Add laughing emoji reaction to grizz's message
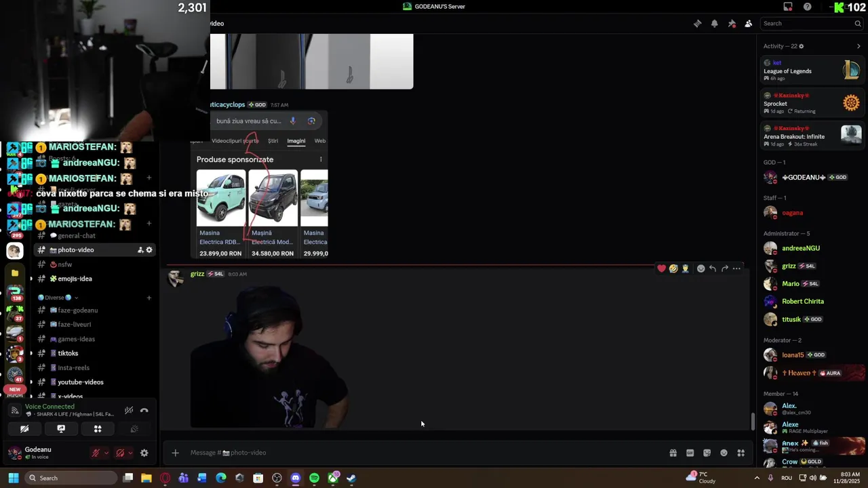The width and height of the screenshot is (868, 488). pos(673,268)
